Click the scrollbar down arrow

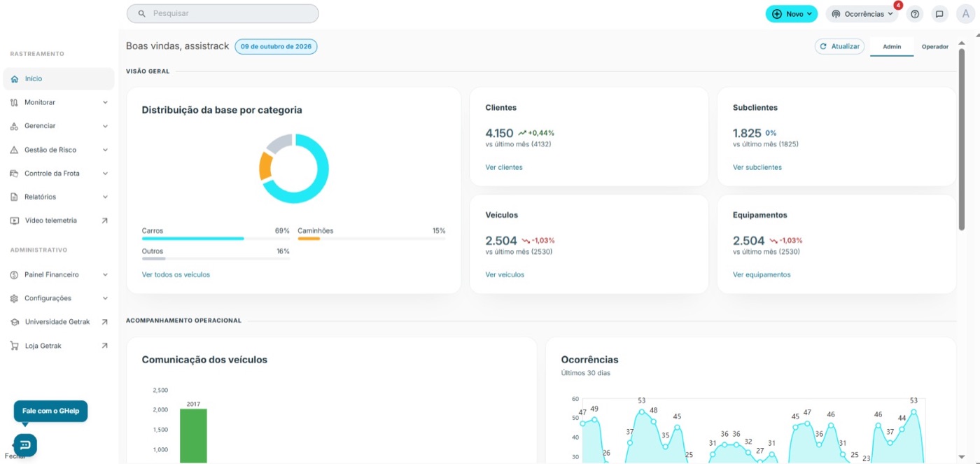pos(962,458)
